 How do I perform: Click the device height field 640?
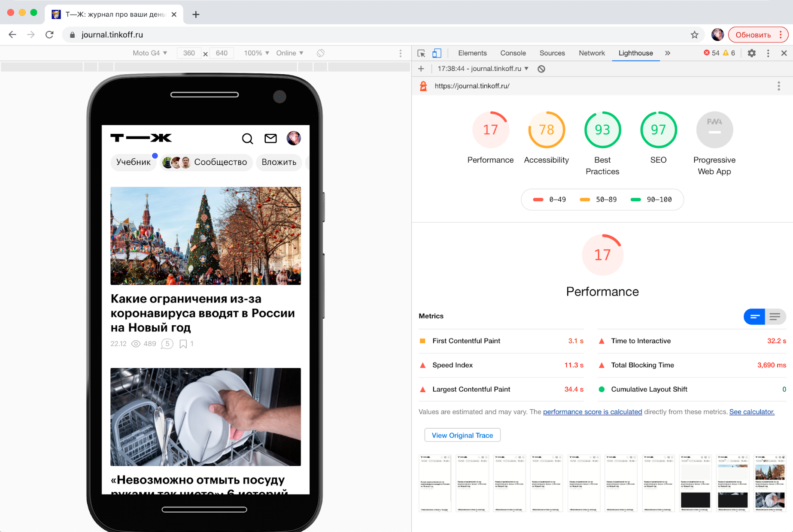[222, 53]
